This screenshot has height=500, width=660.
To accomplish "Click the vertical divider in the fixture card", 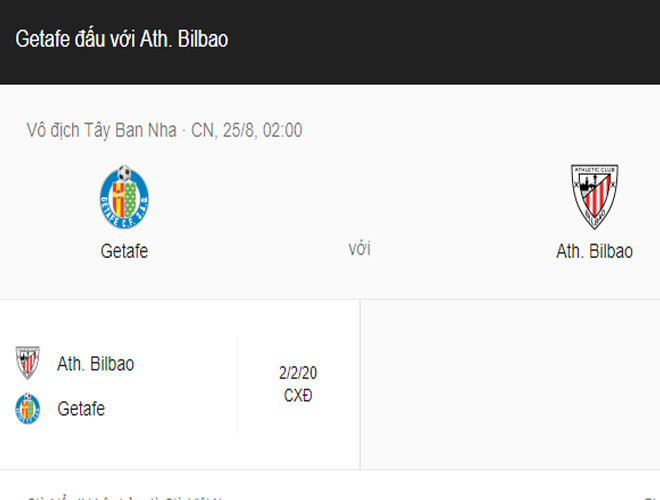I will click(x=237, y=384).
